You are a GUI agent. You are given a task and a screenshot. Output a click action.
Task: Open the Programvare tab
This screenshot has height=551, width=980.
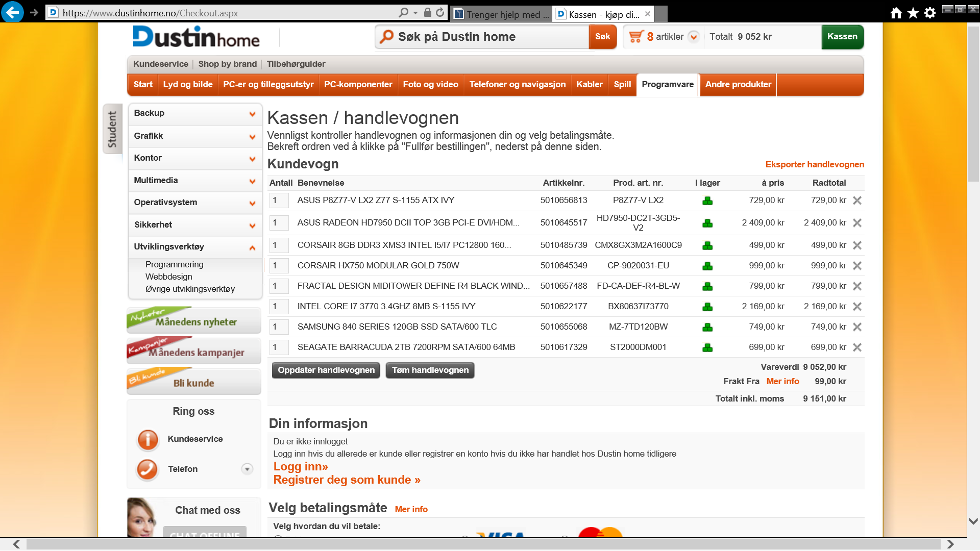pyautogui.click(x=667, y=85)
